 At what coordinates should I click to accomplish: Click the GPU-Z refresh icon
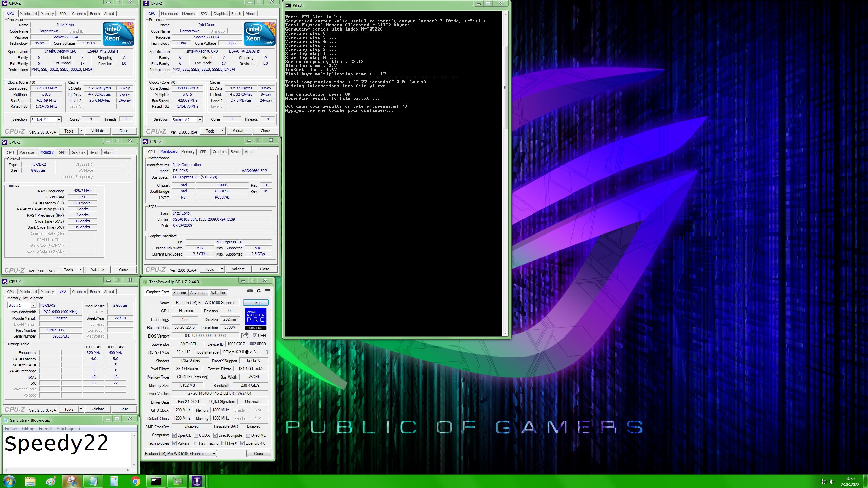click(258, 291)
